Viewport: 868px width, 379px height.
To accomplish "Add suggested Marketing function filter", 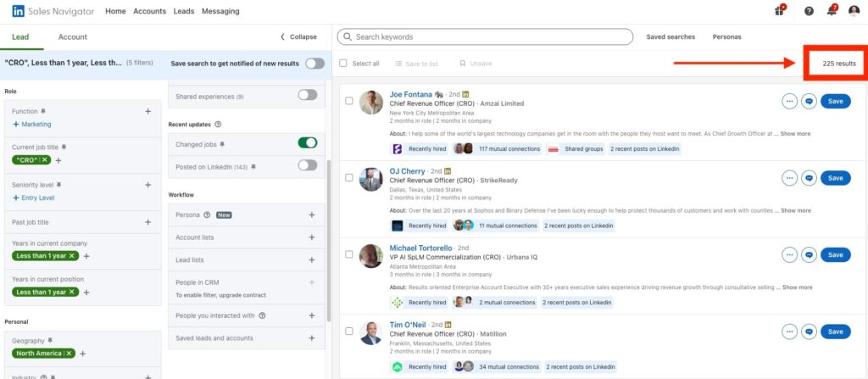I will [31, 125].
